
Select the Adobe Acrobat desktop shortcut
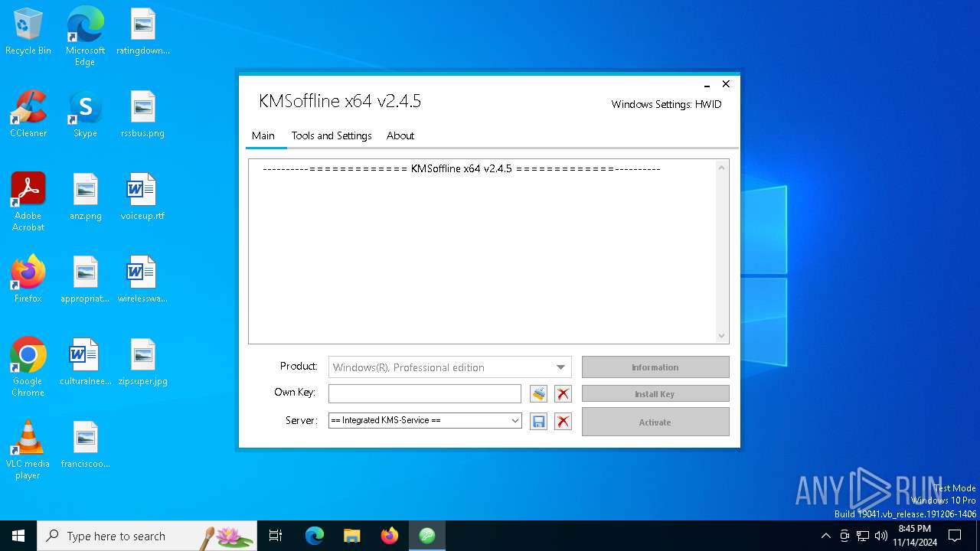(28, 202)
